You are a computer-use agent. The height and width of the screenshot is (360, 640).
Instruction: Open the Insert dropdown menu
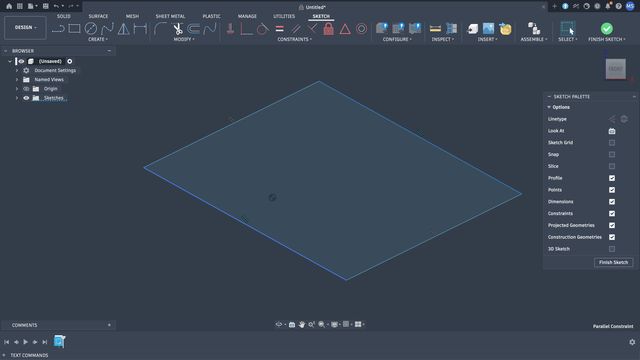pos(487,40)
